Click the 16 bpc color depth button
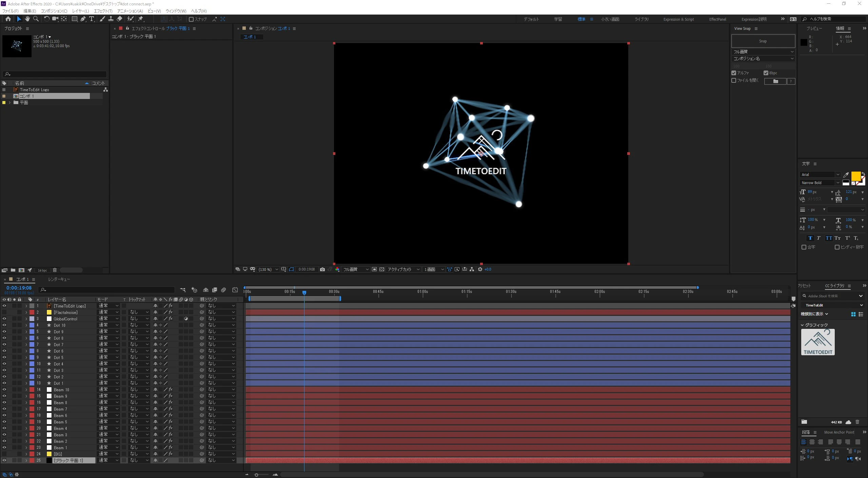The image size is (868, 478). click(x=42, y=270)
